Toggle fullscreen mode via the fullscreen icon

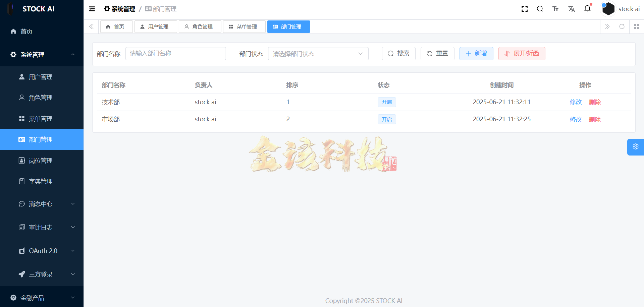(x=525, y=9)
